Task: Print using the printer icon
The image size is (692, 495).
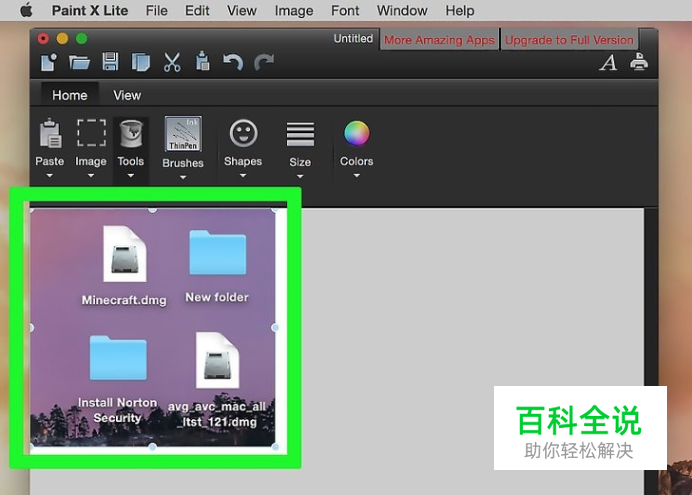Action: (639, 62)
